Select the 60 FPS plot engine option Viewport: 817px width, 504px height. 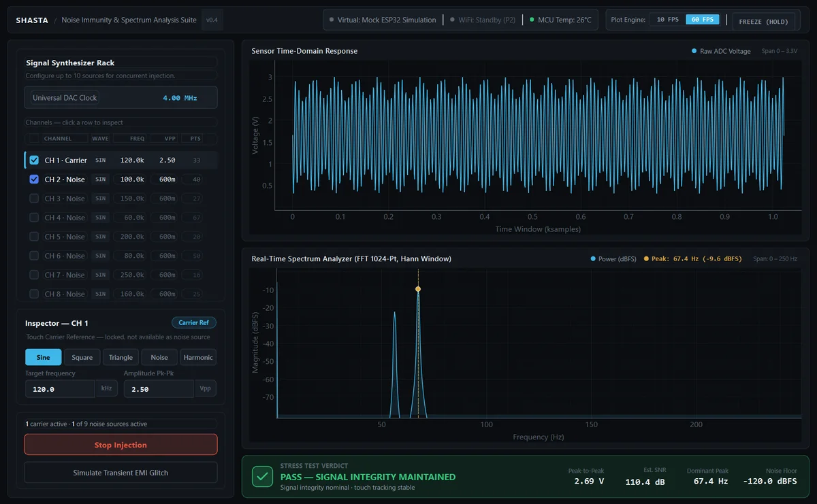702,20
